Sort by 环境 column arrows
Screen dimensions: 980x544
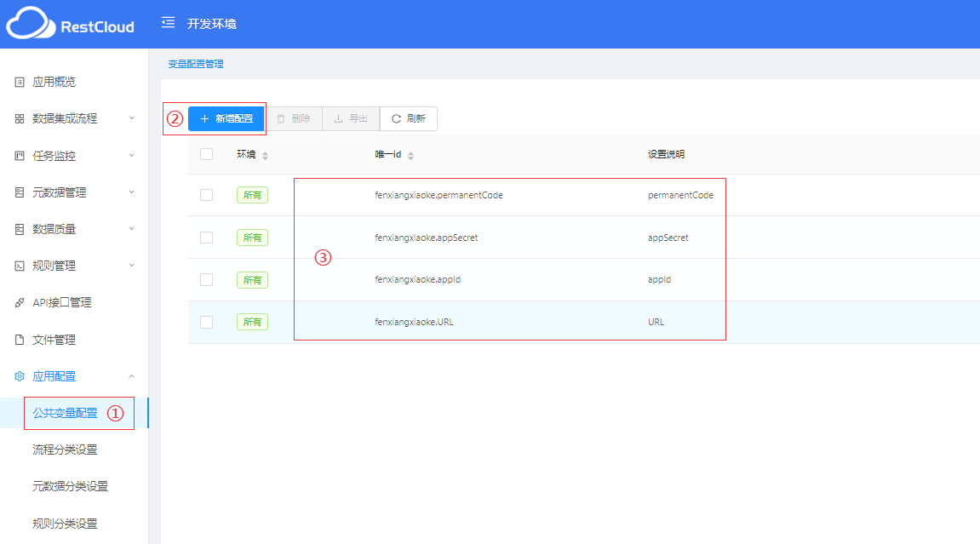(x=265, y=156)
